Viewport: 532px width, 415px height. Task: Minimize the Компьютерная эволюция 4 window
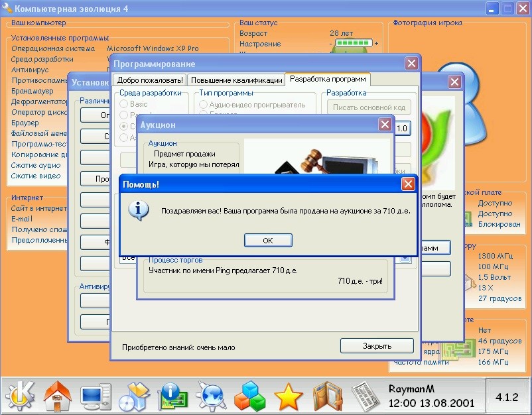click(x=492, y=9)
